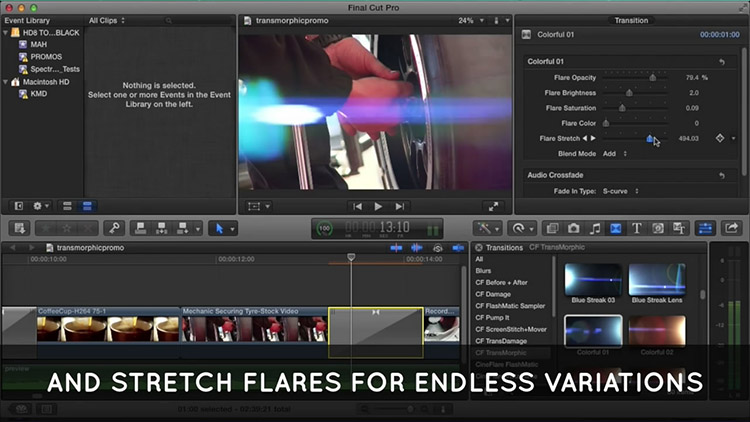The image size is (750, 422).
Task: Select the CF Before + After category
Action: coord(501,282)
